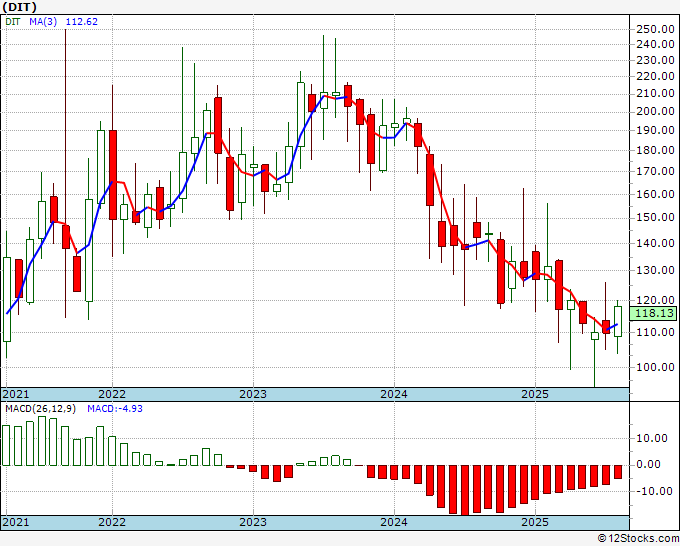
Task: Click the 250.00 price axis label
Action: 655,29
